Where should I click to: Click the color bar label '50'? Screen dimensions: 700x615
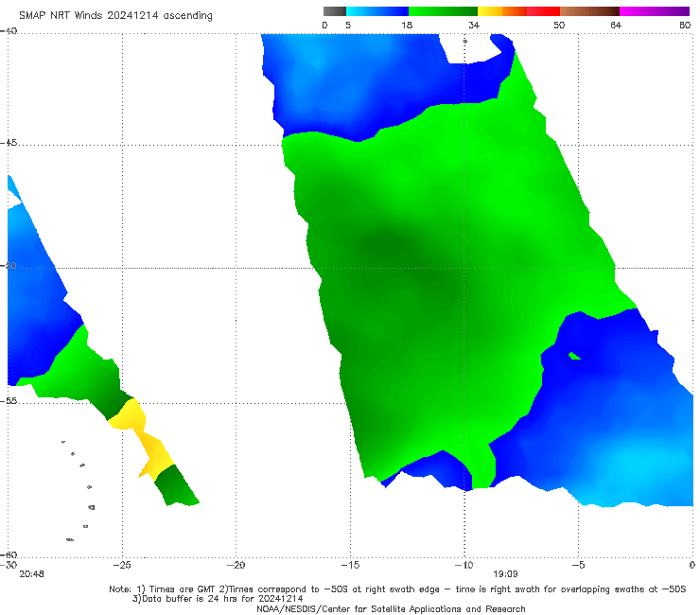(x=559, y=25)
